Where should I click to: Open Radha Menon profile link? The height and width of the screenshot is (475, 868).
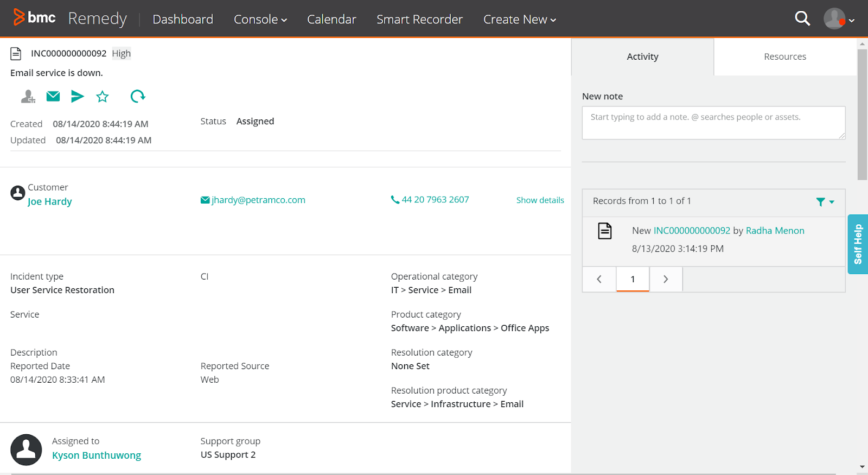[x=775, y=231]
